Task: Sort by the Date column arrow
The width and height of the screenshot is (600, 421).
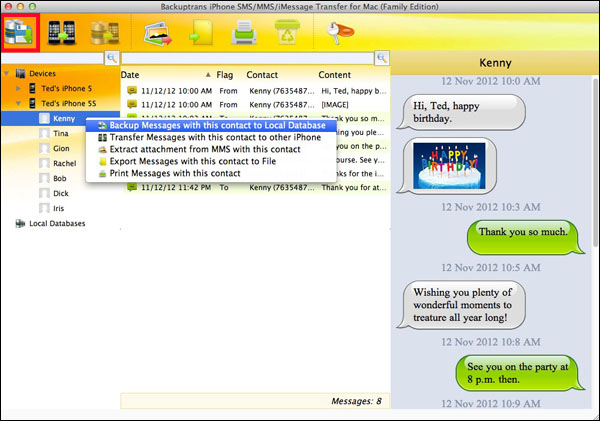Action: point(208,75)
